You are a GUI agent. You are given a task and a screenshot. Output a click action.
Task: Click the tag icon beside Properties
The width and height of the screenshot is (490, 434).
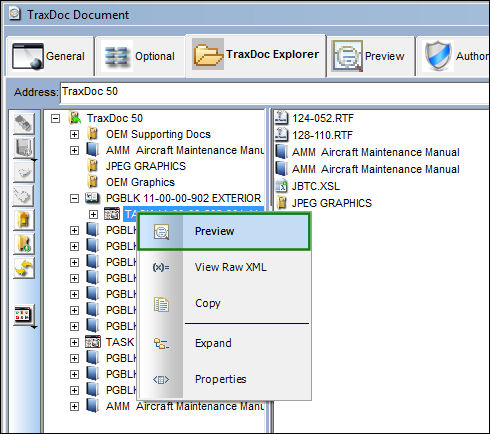click(161, 379)
